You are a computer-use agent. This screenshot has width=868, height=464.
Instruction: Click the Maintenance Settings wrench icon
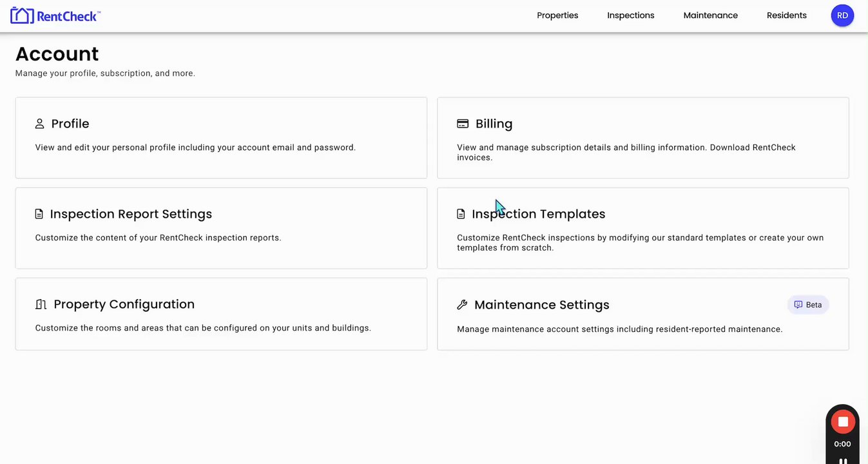tap(462, 305)
